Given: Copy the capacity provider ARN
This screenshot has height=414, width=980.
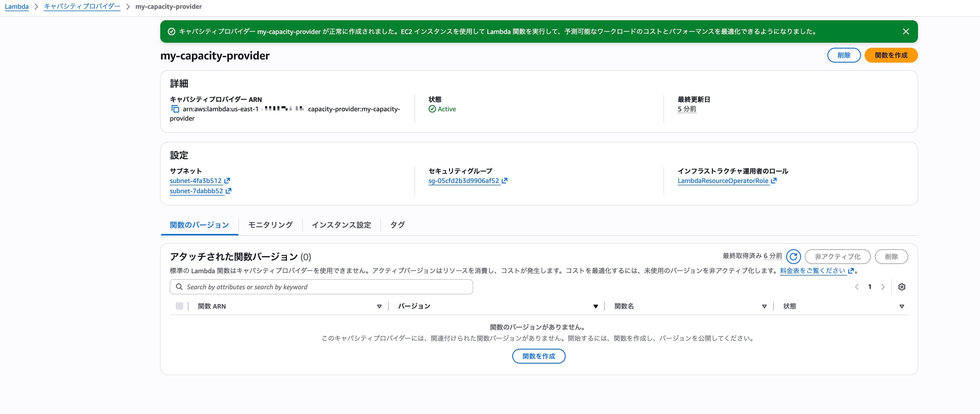Looking at the screenshot, I should coord(175,109).
